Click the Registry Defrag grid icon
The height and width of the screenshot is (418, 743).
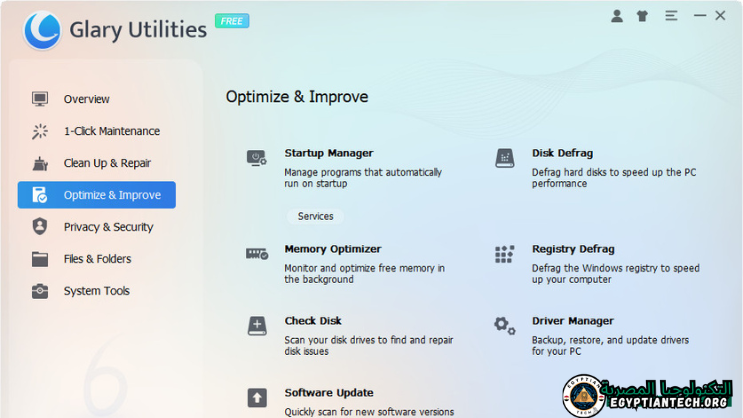click(505, 254)
